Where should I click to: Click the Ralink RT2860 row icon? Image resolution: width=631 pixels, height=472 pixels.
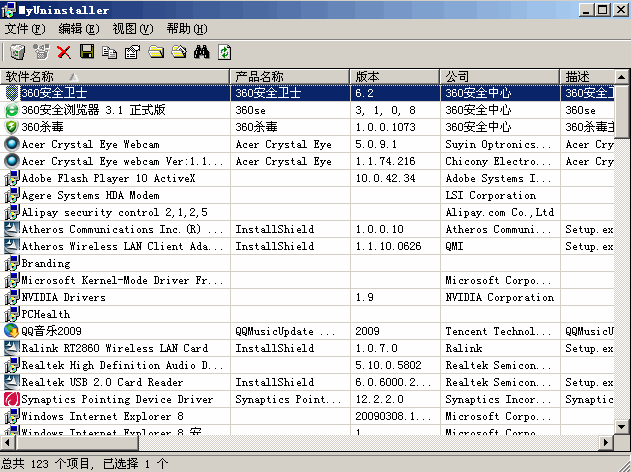coord(12,348)
